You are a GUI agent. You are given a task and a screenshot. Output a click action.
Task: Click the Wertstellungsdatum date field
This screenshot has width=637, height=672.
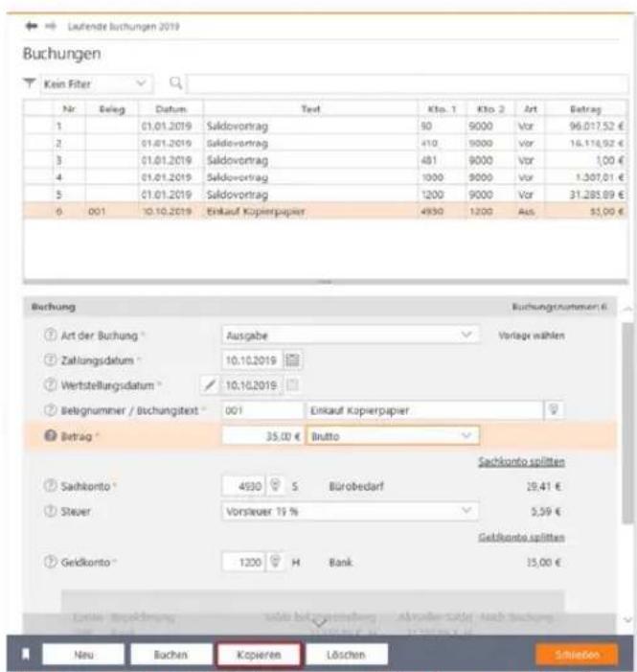coord(252,384)
